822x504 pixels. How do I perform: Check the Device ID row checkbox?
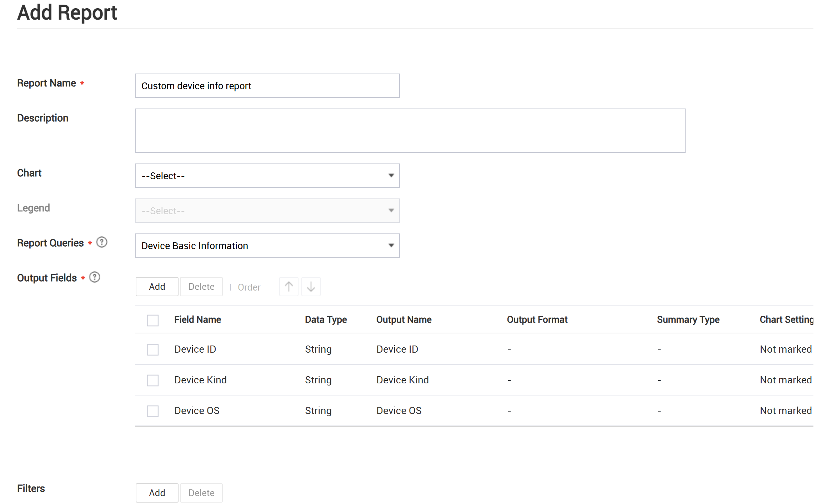pyautogui.click(x=152, y=349)
